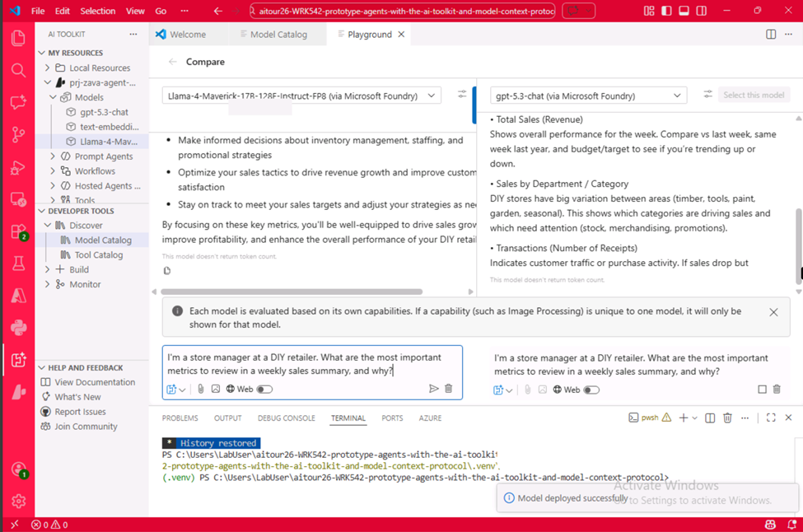Open the Chat view in activity bar
This screenshot has width=803, height=532.
(x=18, y=102)
